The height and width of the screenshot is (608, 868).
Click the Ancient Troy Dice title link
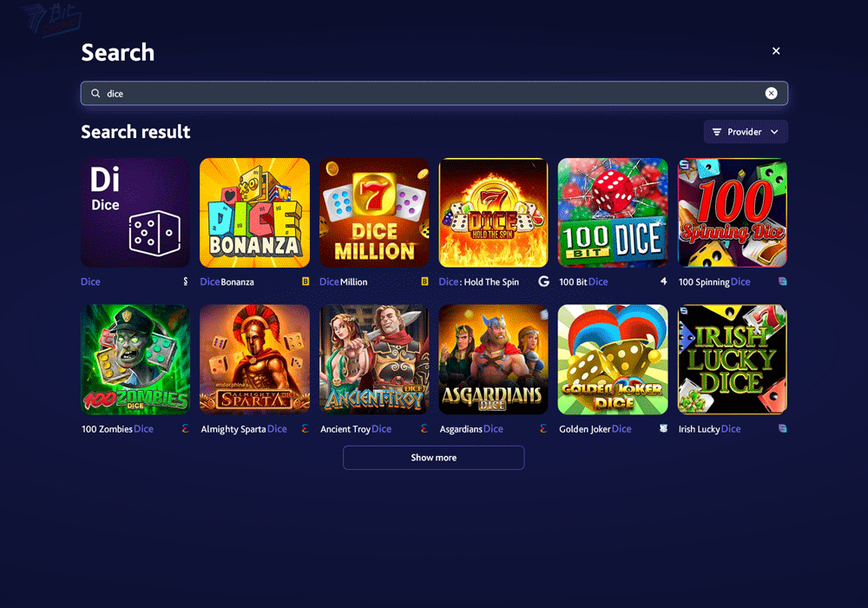pos(356,428)
